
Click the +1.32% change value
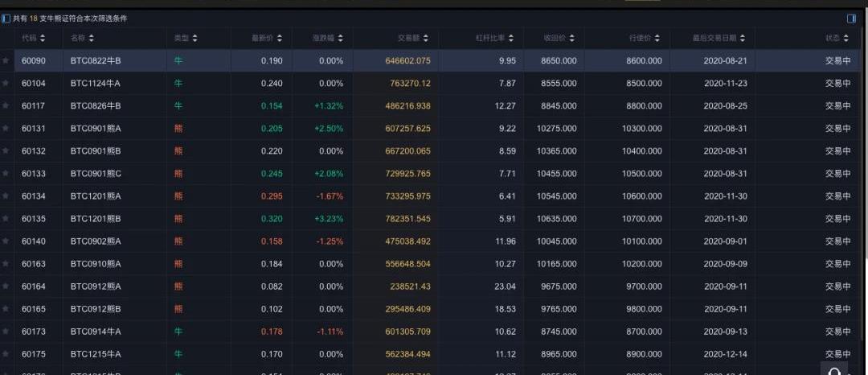tap(329, 105)
